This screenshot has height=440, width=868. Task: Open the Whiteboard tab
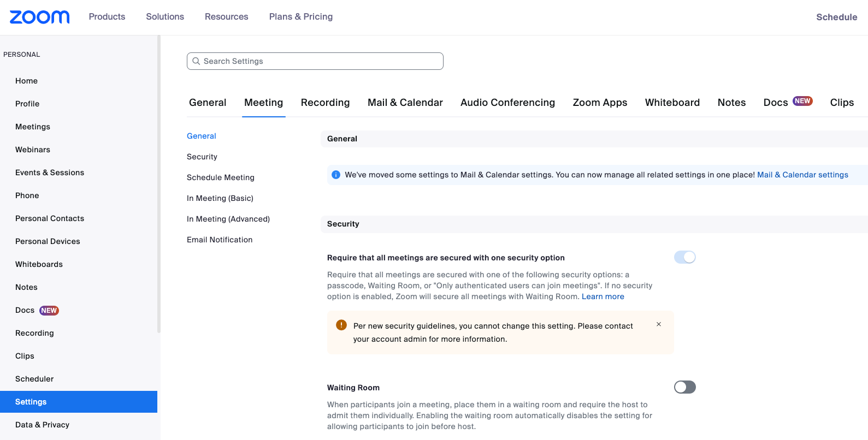tap(672, 103)
